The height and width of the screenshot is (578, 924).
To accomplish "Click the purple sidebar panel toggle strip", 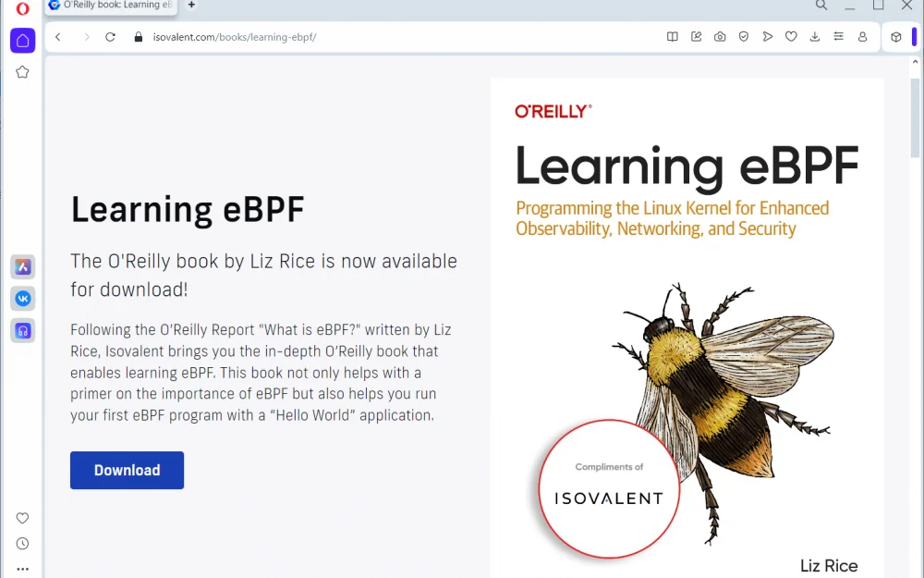I will 914,37.
